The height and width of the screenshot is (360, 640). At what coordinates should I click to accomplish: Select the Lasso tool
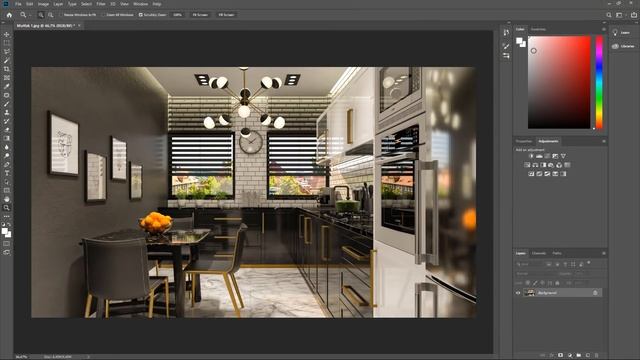coord(7,51)
